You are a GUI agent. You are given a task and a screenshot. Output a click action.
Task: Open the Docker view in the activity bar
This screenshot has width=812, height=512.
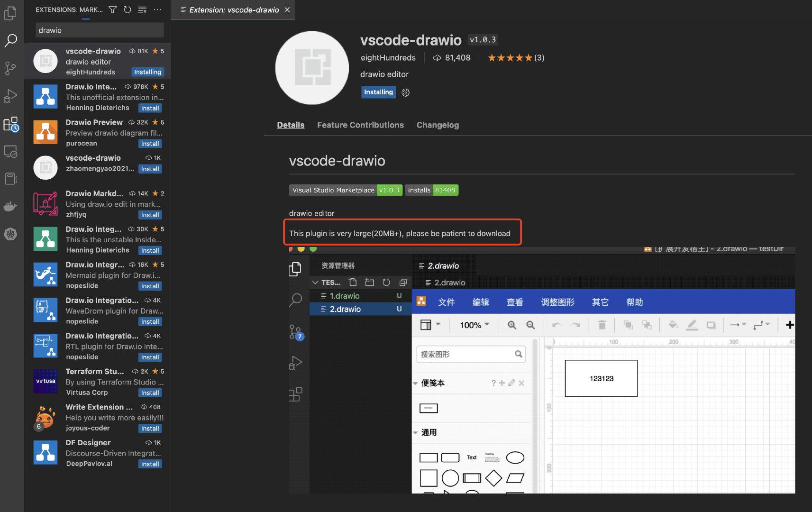(10, 207)
